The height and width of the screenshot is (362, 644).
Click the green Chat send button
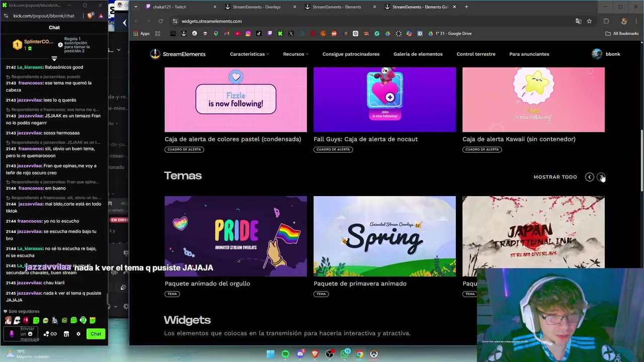pos(96,334)
